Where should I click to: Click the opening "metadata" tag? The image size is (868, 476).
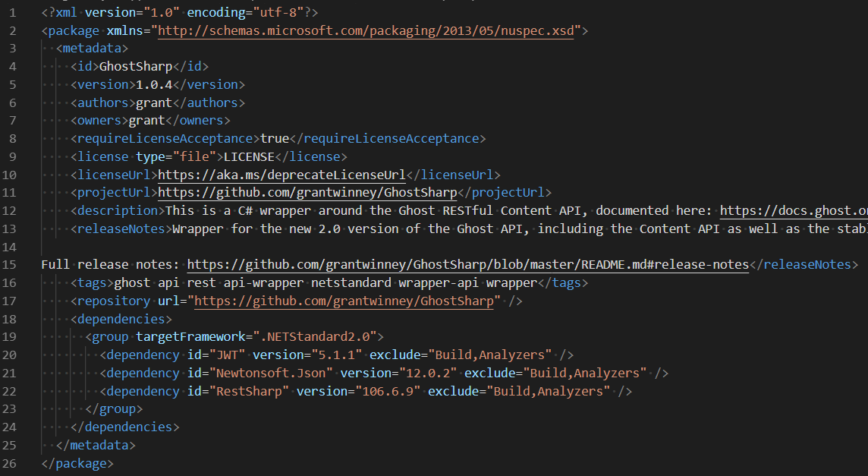point(92,49)
